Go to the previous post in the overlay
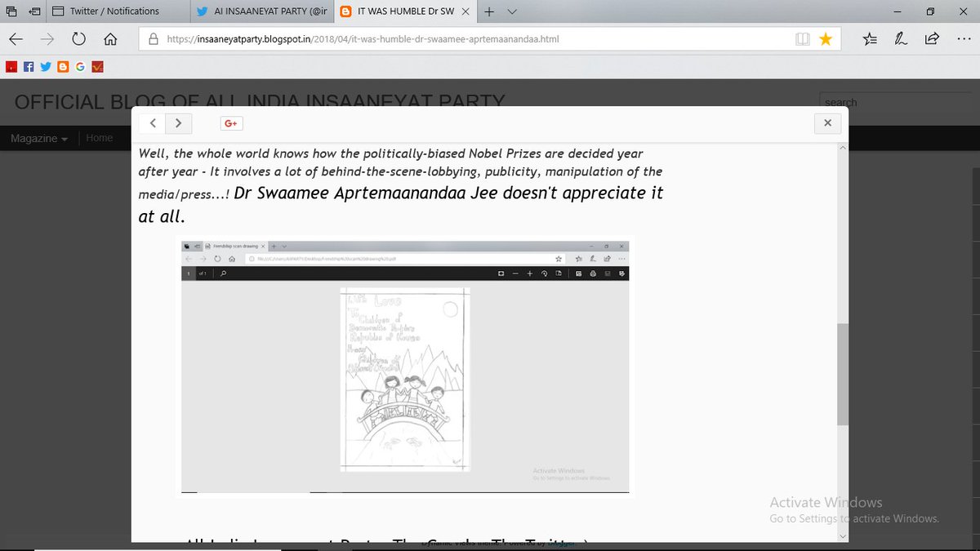Viewport: 980px width, 551px height. pyautogui.click(x=153, y=123)
